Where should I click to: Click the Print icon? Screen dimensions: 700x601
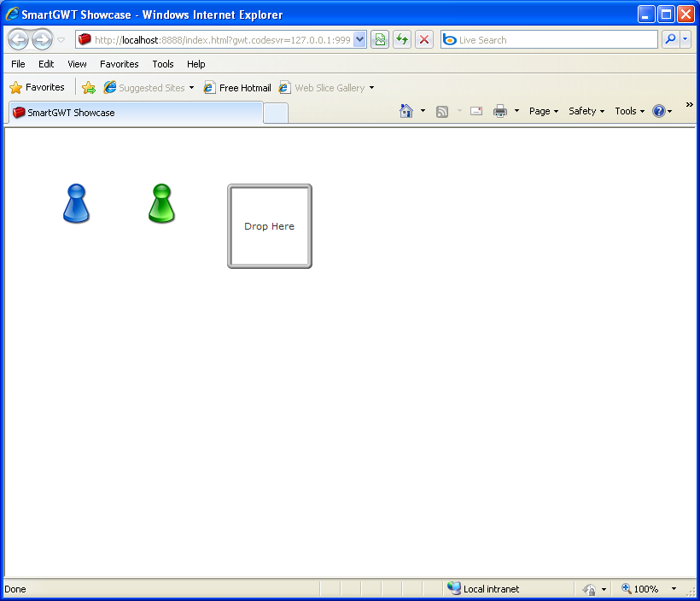pos(500,111)
